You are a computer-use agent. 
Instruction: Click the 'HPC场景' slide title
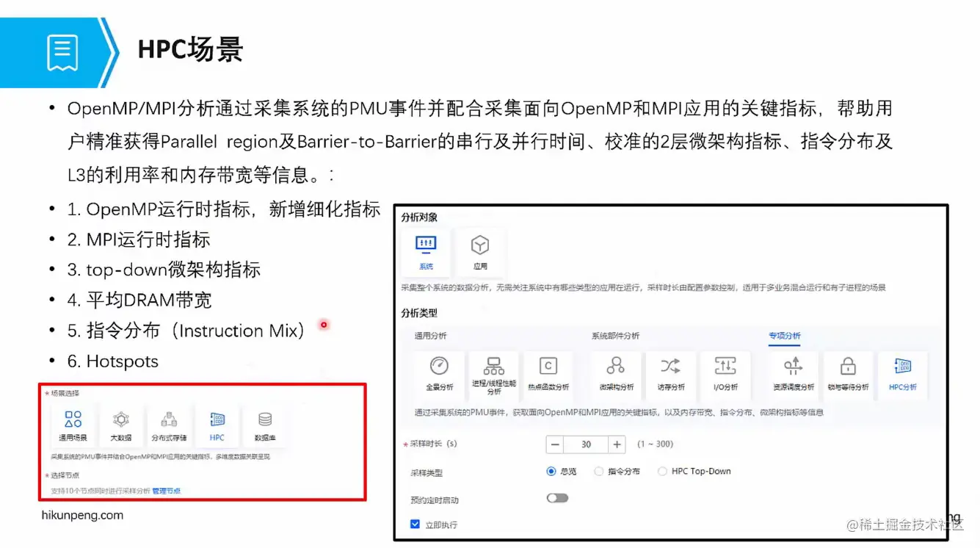[x=190, y=50]
